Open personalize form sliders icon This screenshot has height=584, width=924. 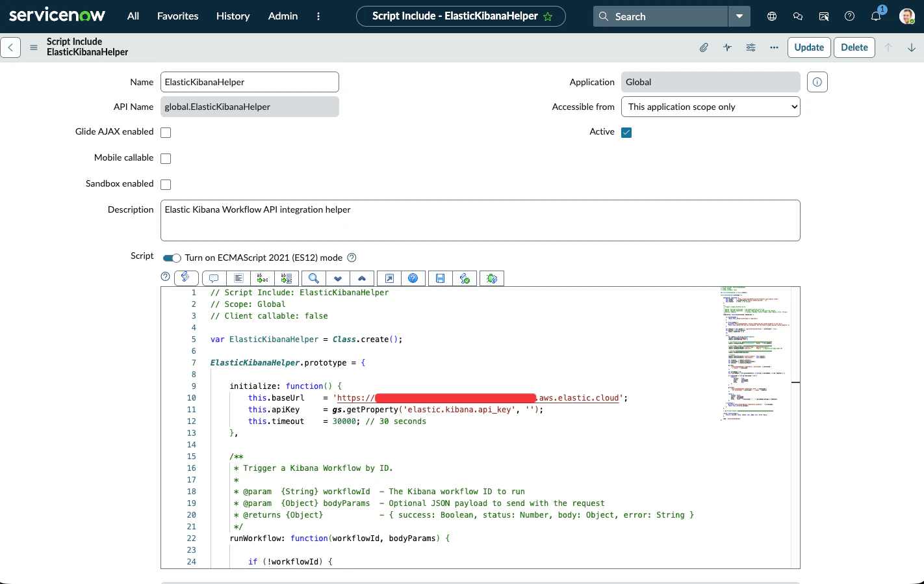[x=751, y=47]
